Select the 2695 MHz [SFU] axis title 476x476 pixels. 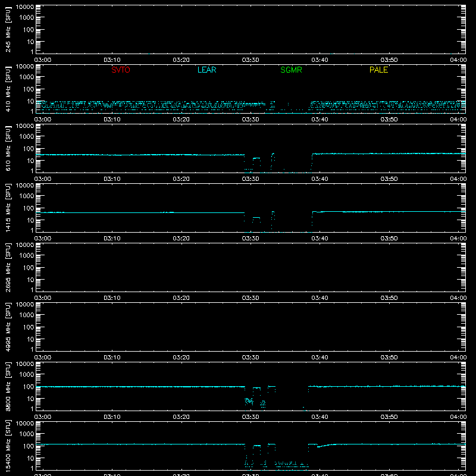click(x=8, y=267)
